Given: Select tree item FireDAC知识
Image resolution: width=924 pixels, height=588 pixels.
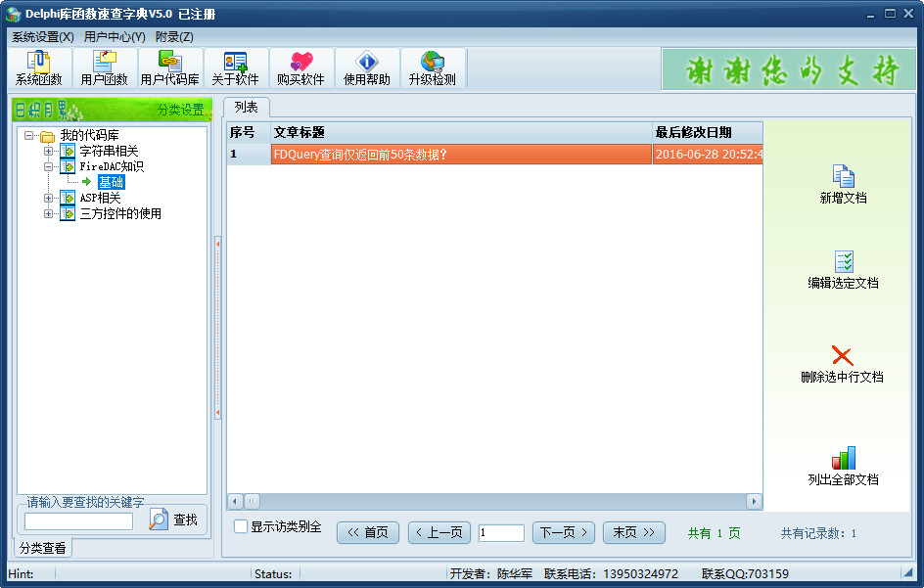Looking at the screenshot, I should (x=112, y=166).
